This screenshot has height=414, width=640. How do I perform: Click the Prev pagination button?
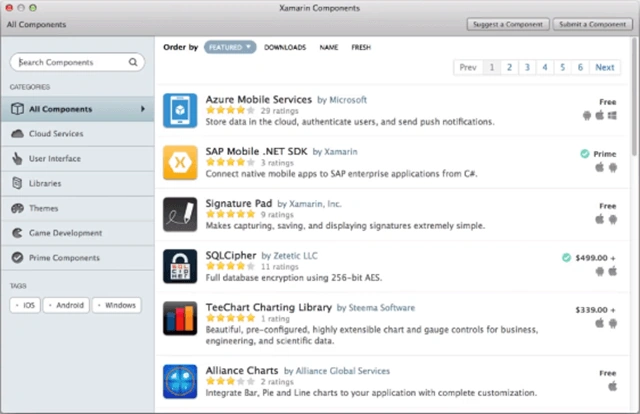tap(468, 67)
